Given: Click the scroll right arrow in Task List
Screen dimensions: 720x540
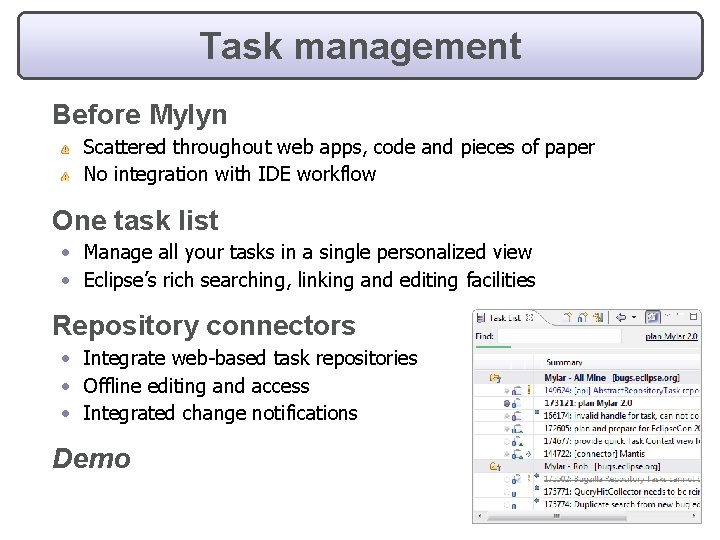Looking at the screenshot, I should [693, 516].
